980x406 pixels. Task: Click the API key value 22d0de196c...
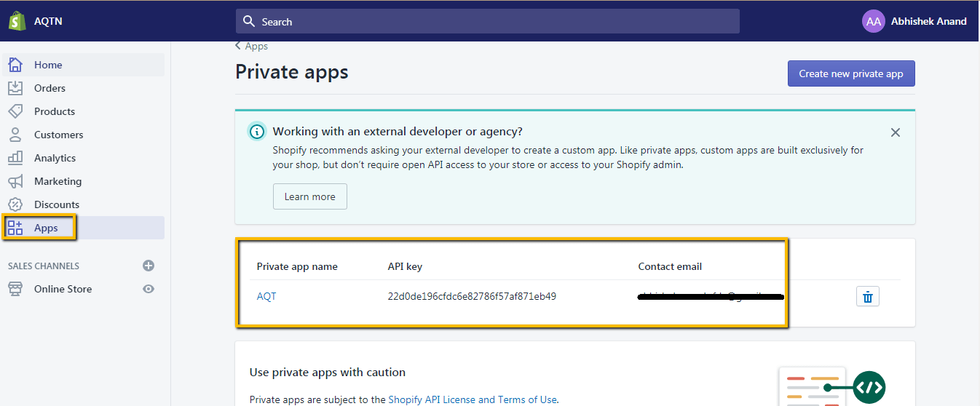(x=472, y=296)
